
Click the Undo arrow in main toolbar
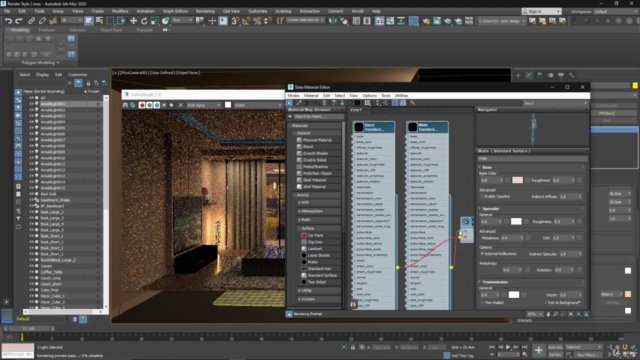pos(8,21)
